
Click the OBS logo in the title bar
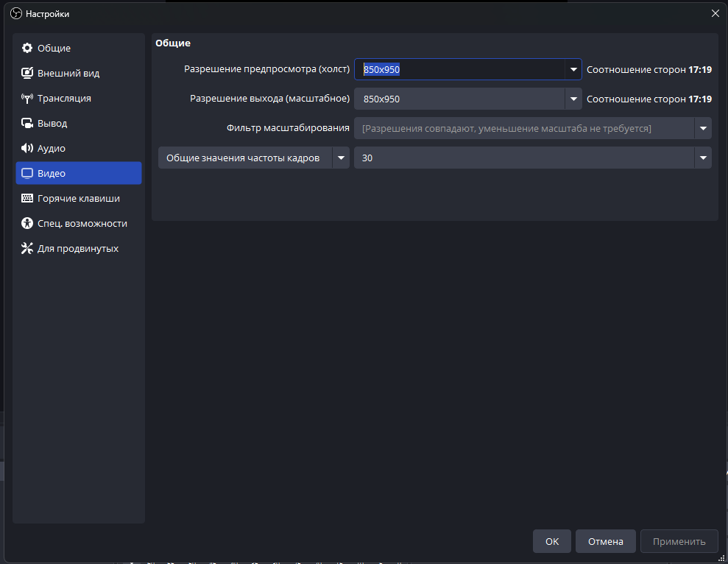15,13
